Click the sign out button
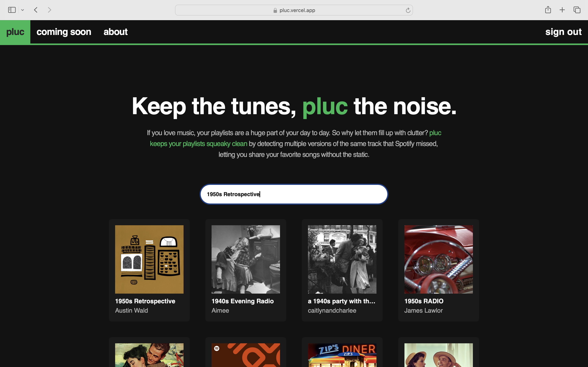Viewport: 588px width, 367px height. click(x=564, y=32)
